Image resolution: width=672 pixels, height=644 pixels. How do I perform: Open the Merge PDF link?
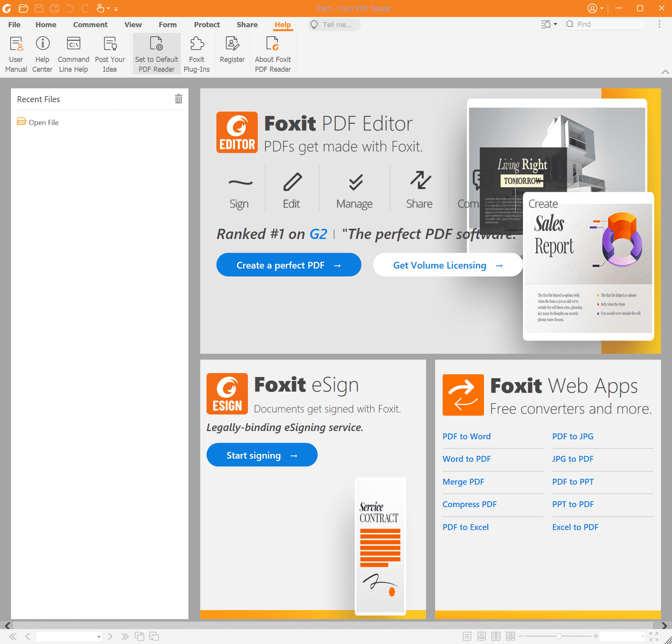(x=463, y=482)
